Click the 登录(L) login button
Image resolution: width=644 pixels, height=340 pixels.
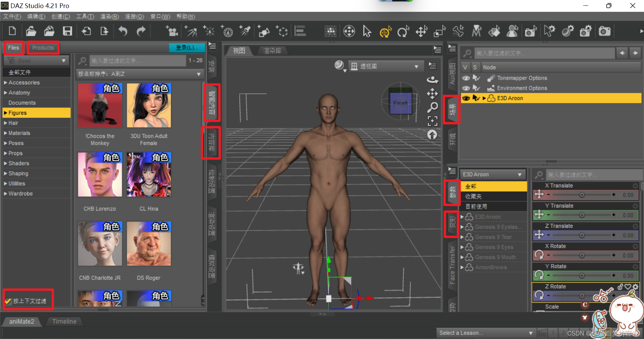[x=187, y=48]
